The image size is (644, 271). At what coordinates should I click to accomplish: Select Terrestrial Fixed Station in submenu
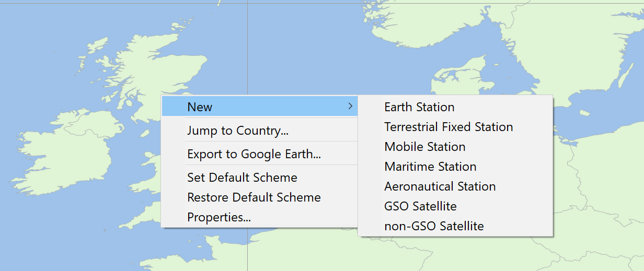click(455, 127)
